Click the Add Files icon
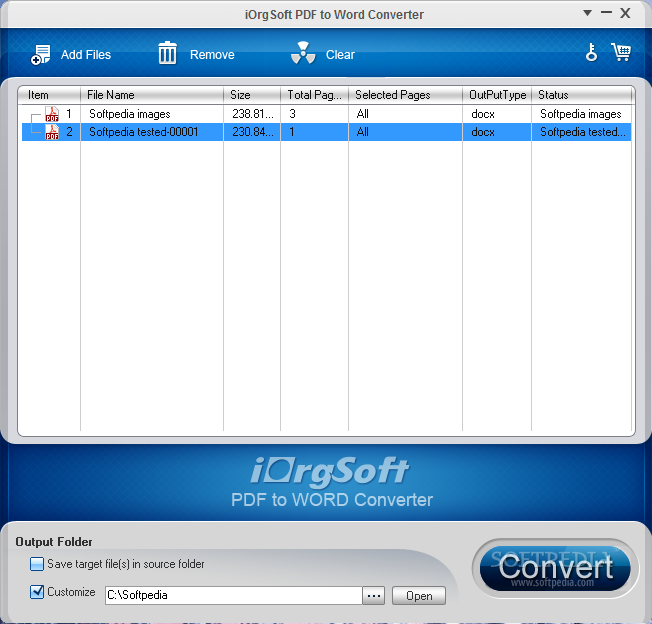Viewport: 652px width, 624px height. point(40,54)
